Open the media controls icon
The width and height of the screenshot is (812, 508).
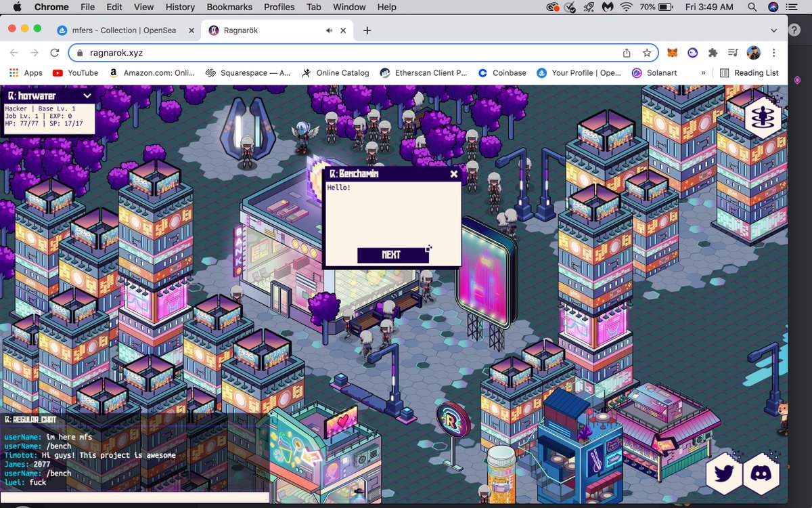click(x=732, y=53)
